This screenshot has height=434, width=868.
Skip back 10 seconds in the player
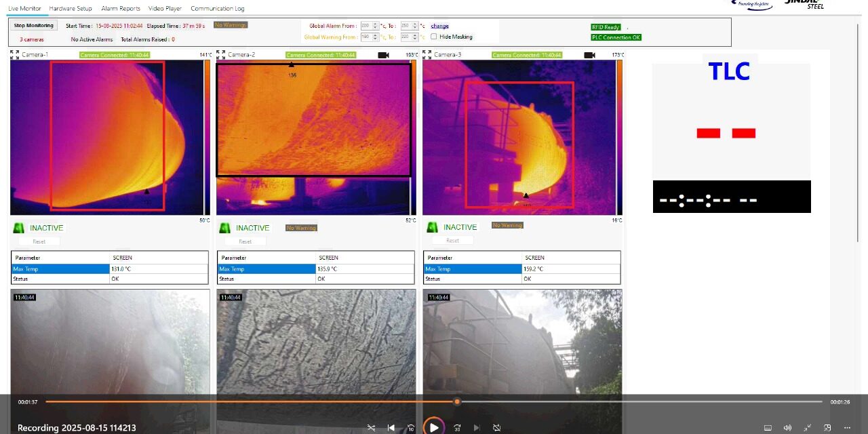pyautogui.click(x=411, y=427)
